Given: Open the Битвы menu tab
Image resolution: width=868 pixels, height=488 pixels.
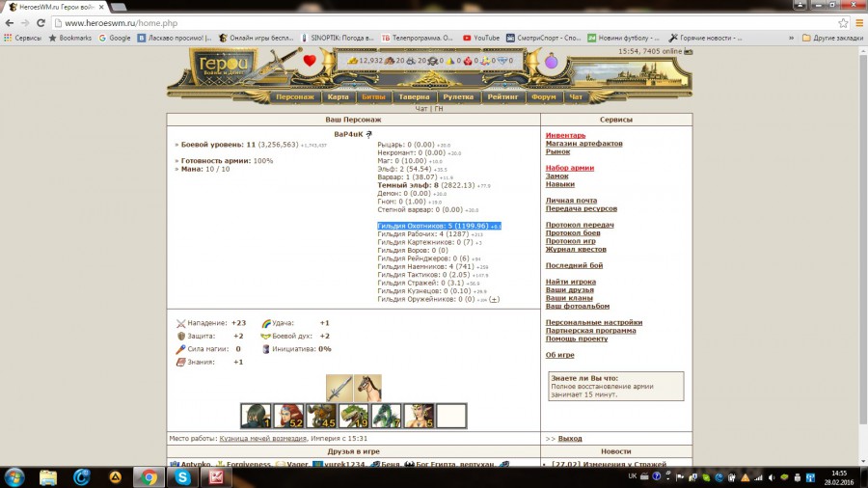Looking at the screenshot, I should click(373, 96).
